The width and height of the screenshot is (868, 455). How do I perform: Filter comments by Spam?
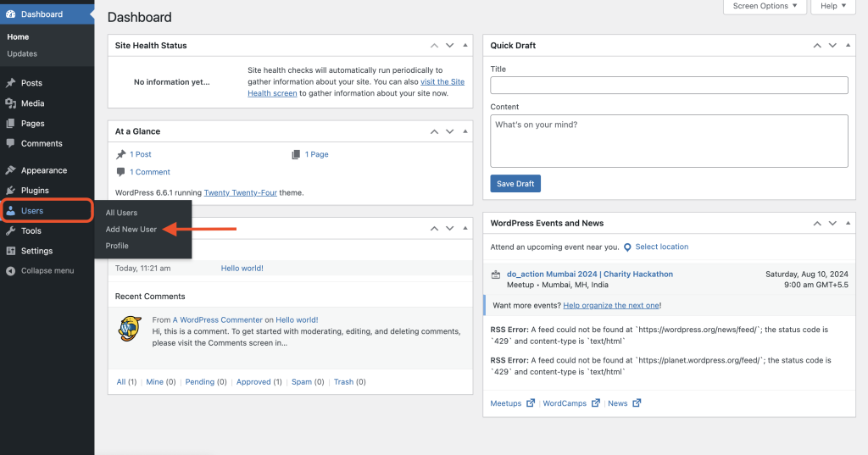pyautogui.click(x=302, y=382)
